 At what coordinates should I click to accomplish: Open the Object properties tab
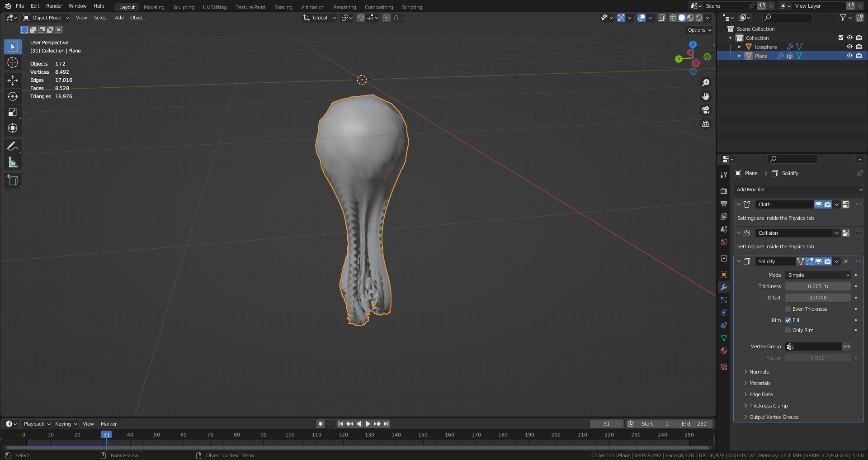coord(724,275)
